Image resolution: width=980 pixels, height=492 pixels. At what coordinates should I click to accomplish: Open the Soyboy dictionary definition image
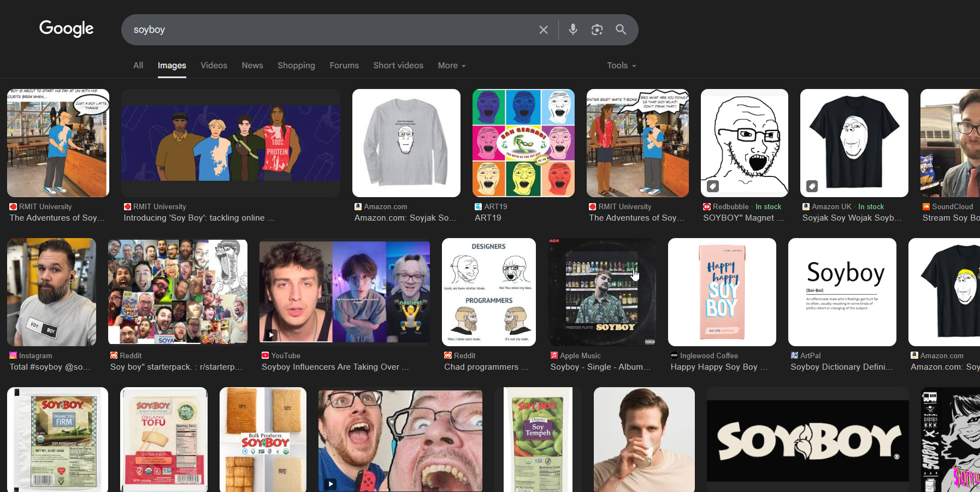coord(842,292)
